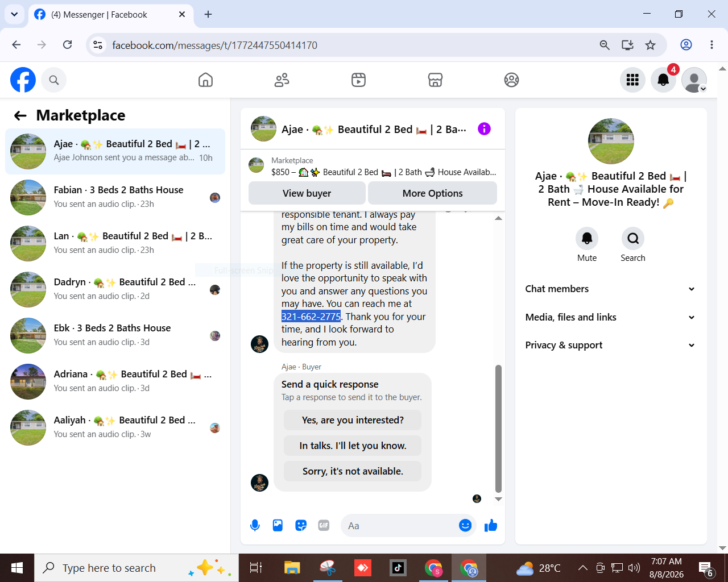The width and height of the screenshot is (728, 582).
Task: Click the highlighted phone number 321-662-2775
Action: click(311, 317)
